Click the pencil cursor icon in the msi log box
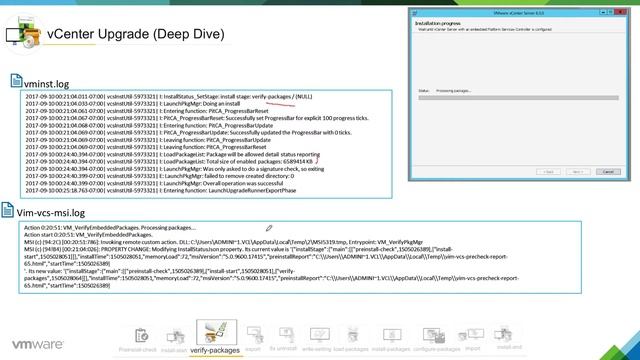Image resolution: width=640 pixels, height=360 pixels. (x=269, y=228)
